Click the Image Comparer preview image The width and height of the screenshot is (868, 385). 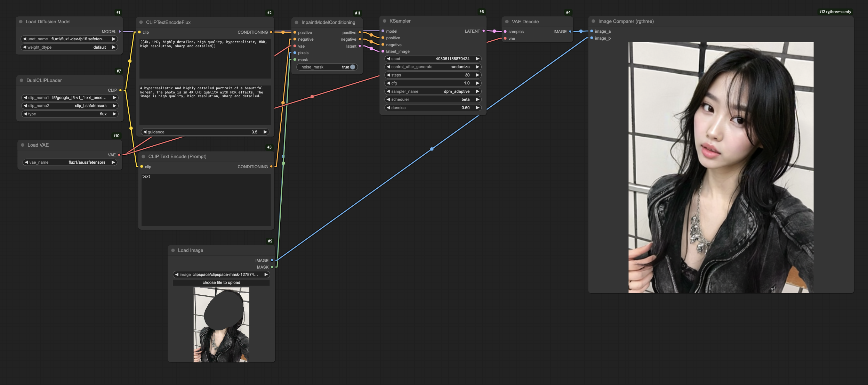tap(721, 167)
